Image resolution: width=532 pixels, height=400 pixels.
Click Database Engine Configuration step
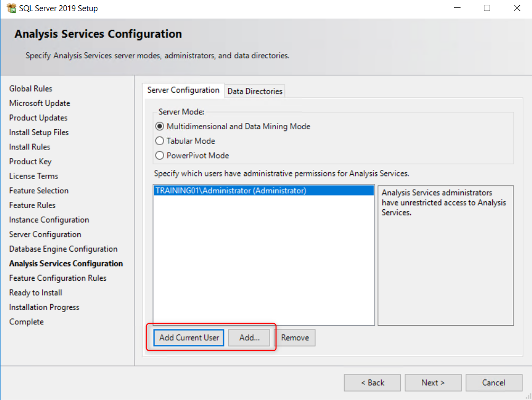[63, 249]
